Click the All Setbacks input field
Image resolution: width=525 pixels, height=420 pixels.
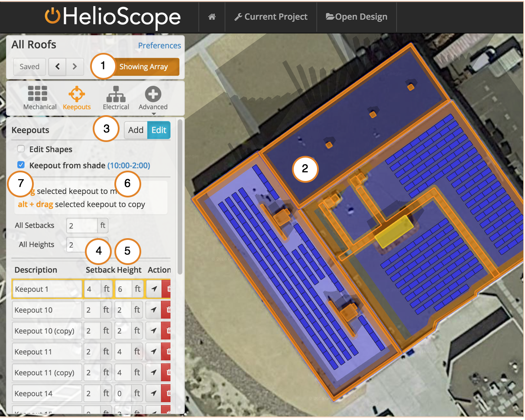82,226
